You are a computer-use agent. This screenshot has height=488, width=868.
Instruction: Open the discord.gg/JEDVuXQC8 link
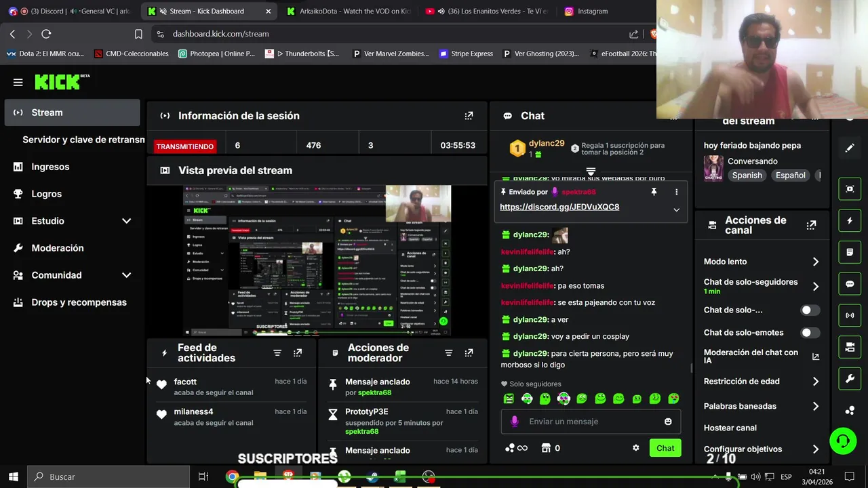(x=559, y=207)
